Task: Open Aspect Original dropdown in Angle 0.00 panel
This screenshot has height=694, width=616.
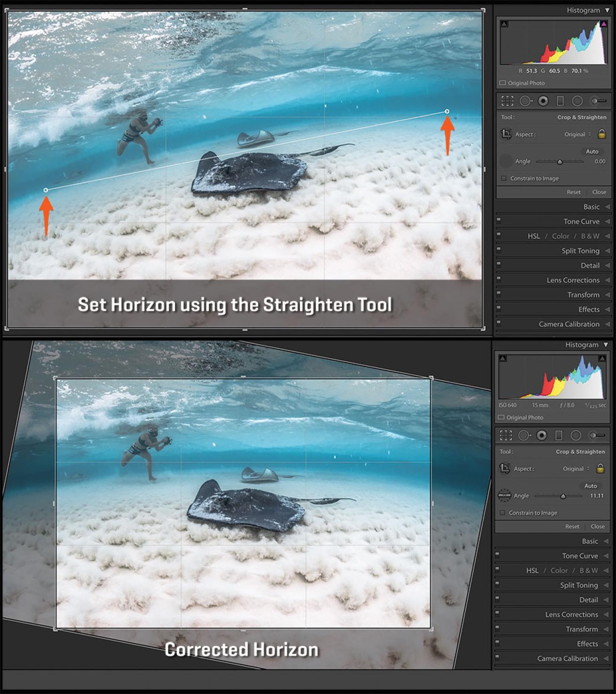Action: pos(577,134)
